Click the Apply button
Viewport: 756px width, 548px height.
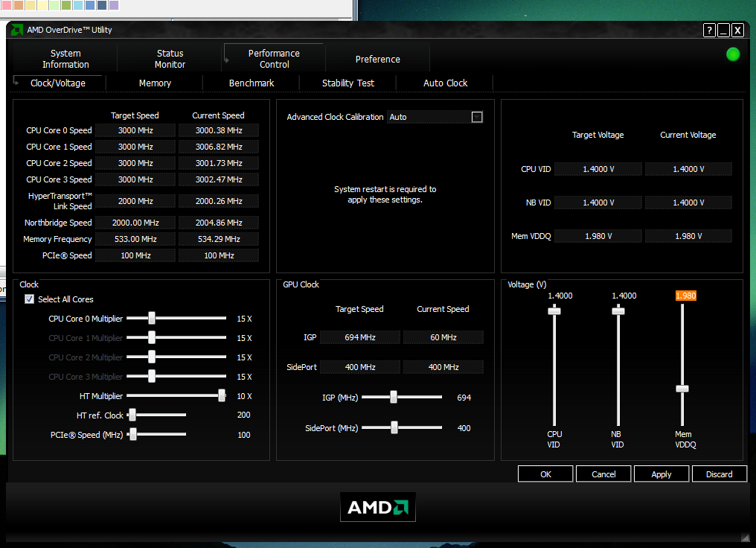[x=661, y=474]
